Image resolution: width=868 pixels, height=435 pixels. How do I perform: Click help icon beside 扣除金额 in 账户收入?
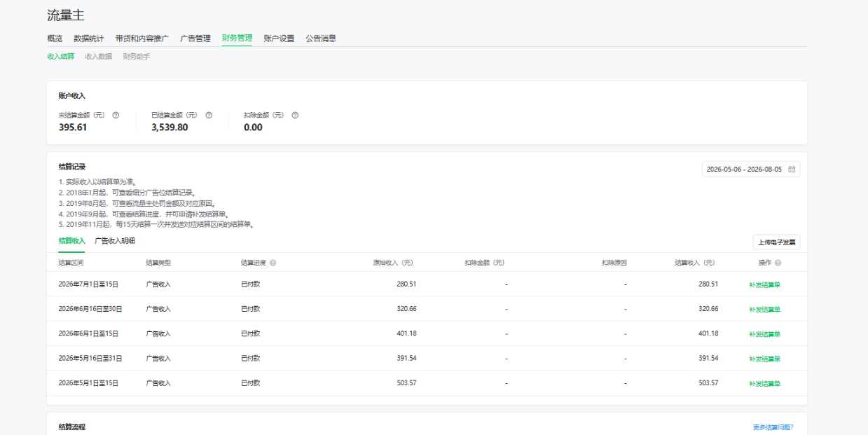295,115
